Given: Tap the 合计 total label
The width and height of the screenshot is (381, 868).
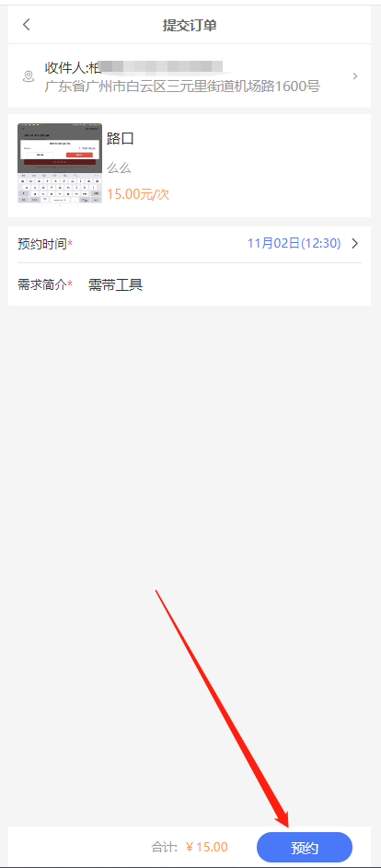Looking at the screenshot, I should click(165, 847).
